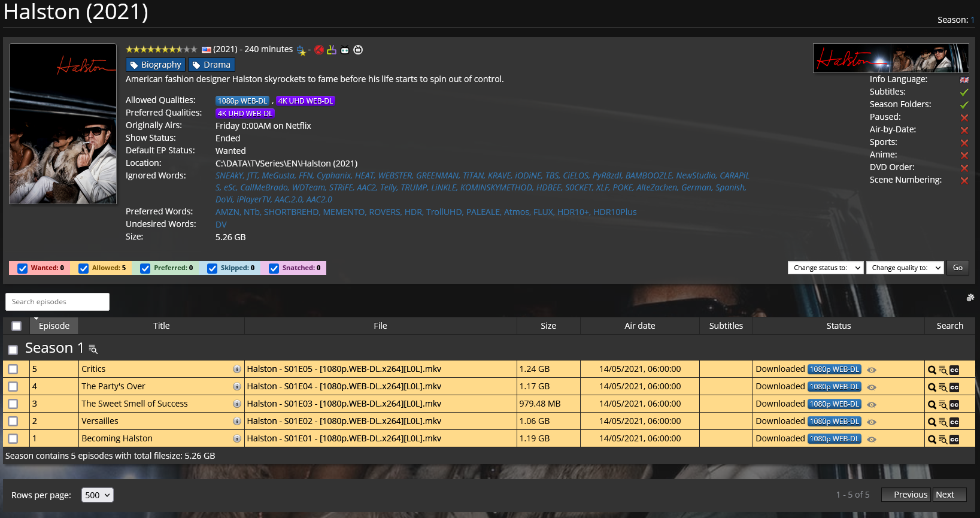Go to Next page
The height and width of the screenshot is (518, 980).
(949, 495)
